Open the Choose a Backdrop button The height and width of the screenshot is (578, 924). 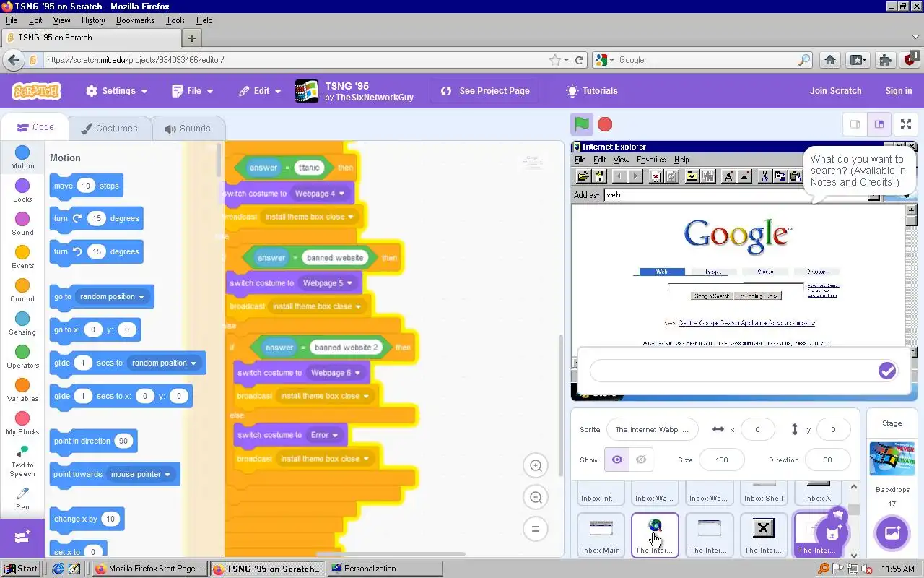click(x=892, y=534)
